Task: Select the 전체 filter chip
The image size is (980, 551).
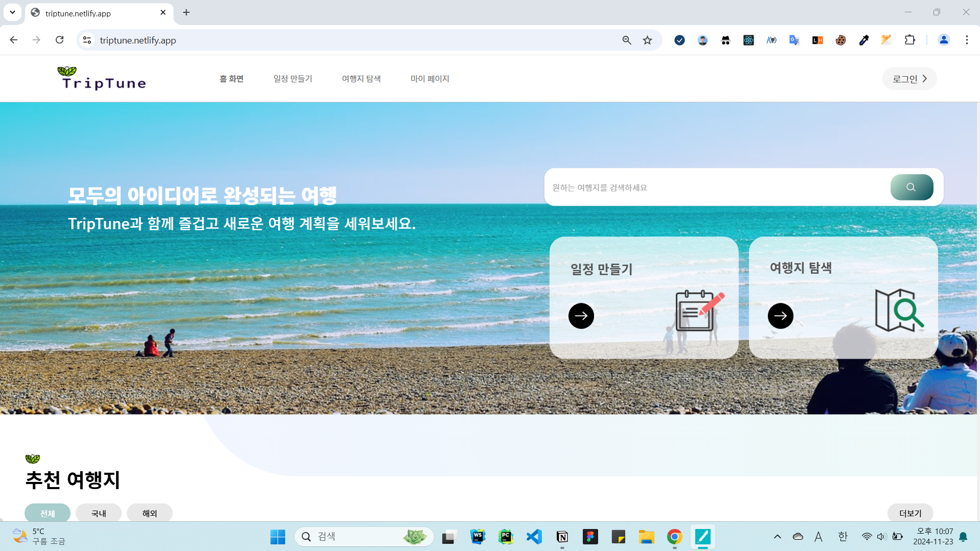Action: point(48,513)
